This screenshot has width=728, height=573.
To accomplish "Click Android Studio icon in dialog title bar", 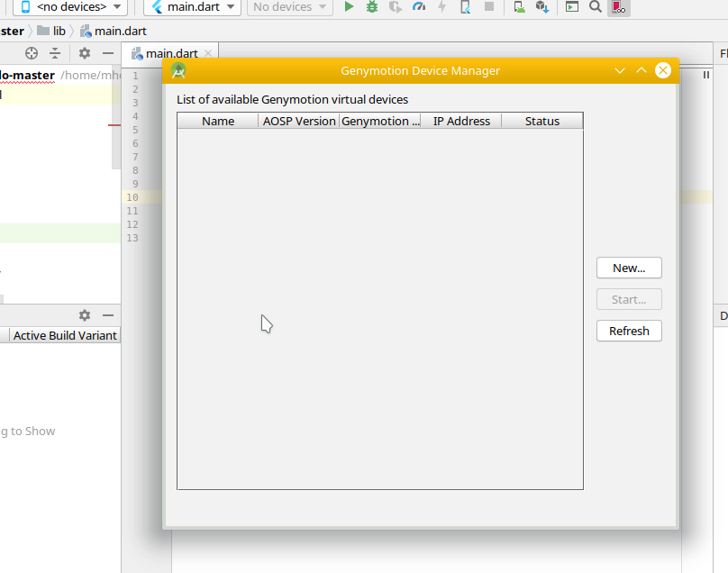I will pos(178,70).
